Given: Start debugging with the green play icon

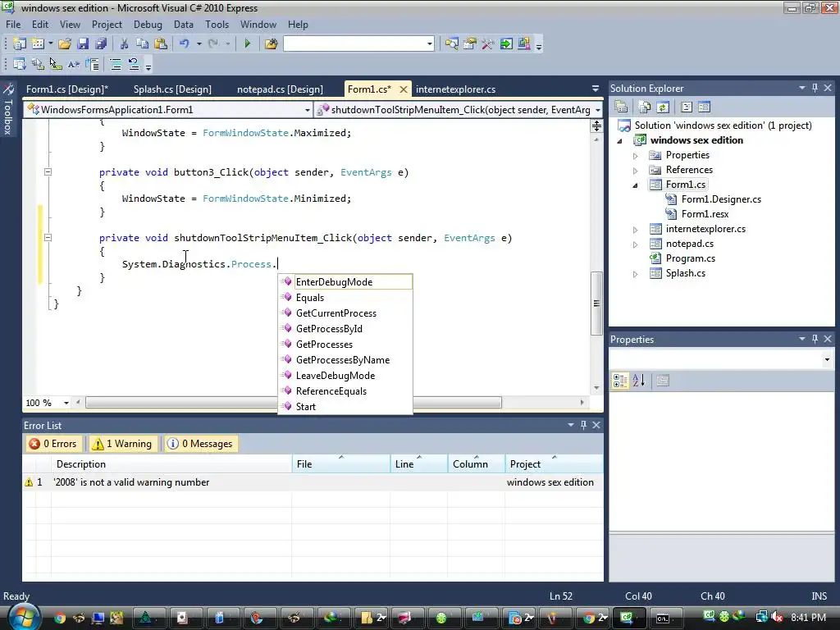Looking at the screenshot, I should pos(247,44).
